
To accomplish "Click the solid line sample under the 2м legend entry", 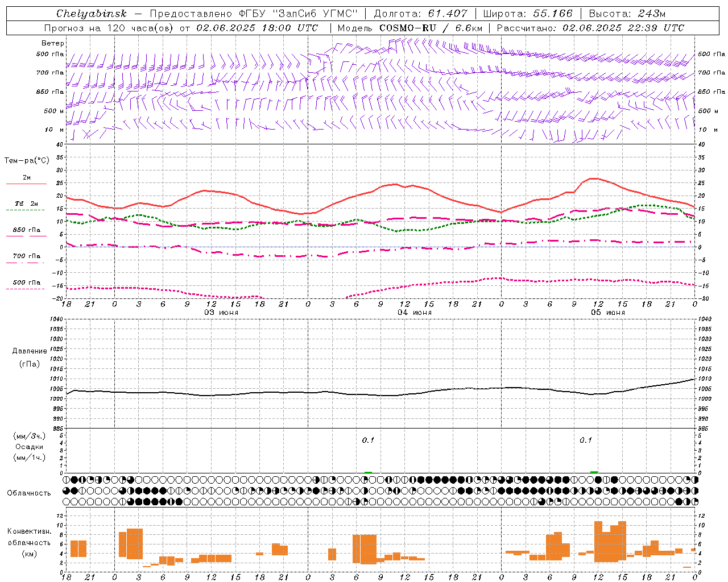I will tap(26, 184).
